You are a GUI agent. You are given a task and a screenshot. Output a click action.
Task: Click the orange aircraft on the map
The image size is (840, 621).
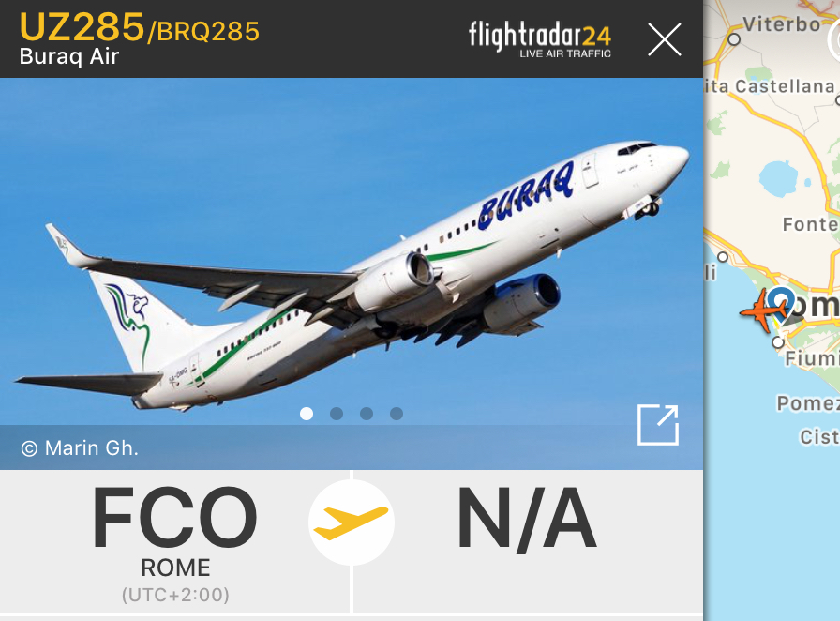(762, 310)
